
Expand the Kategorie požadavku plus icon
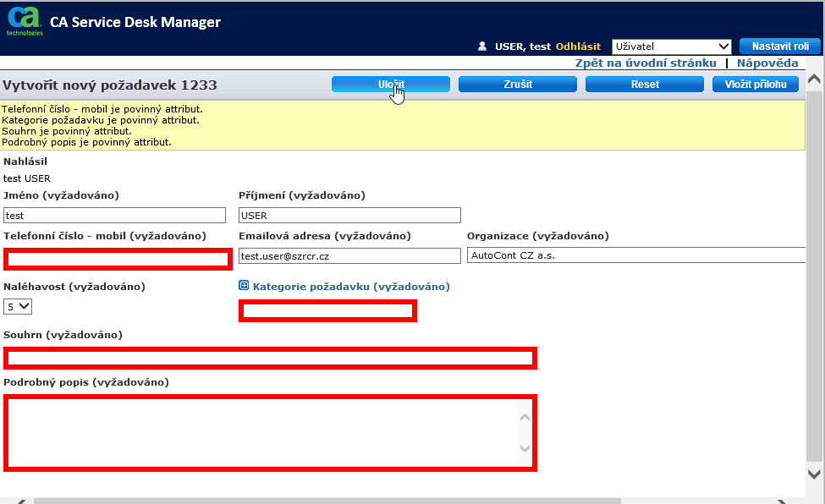pos(244,286)
